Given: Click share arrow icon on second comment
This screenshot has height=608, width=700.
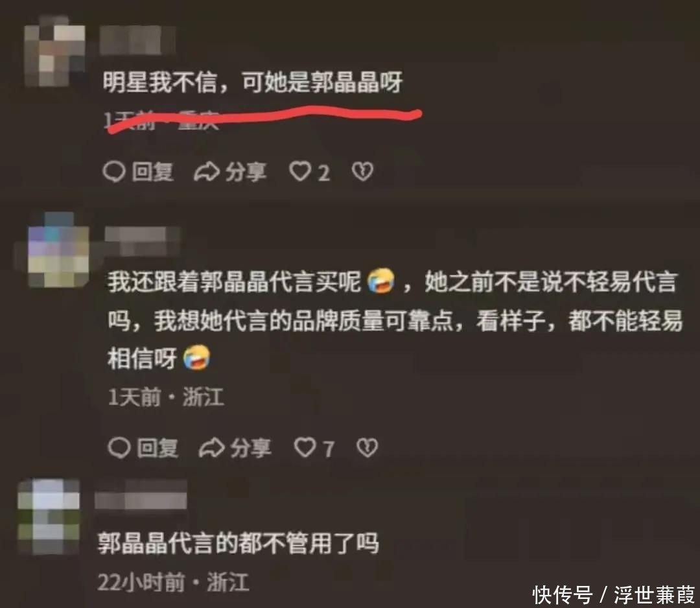Looking at the screenshot, I should (211, 448).
